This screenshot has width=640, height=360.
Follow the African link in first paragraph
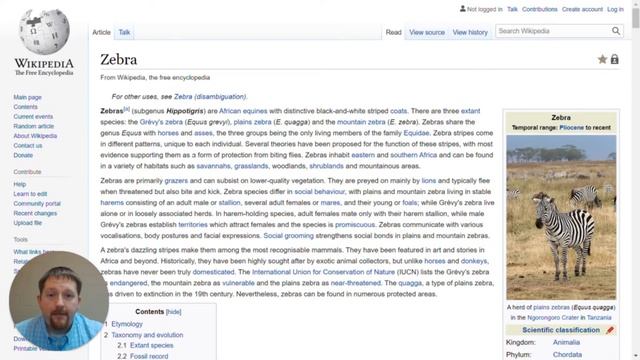coord(230,111)
